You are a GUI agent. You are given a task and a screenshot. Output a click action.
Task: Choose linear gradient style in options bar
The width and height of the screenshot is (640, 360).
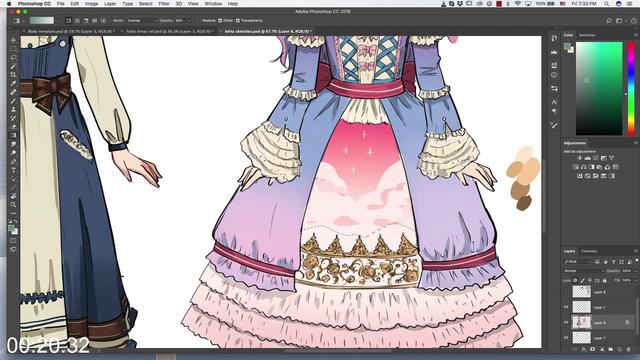click(68, 20)
